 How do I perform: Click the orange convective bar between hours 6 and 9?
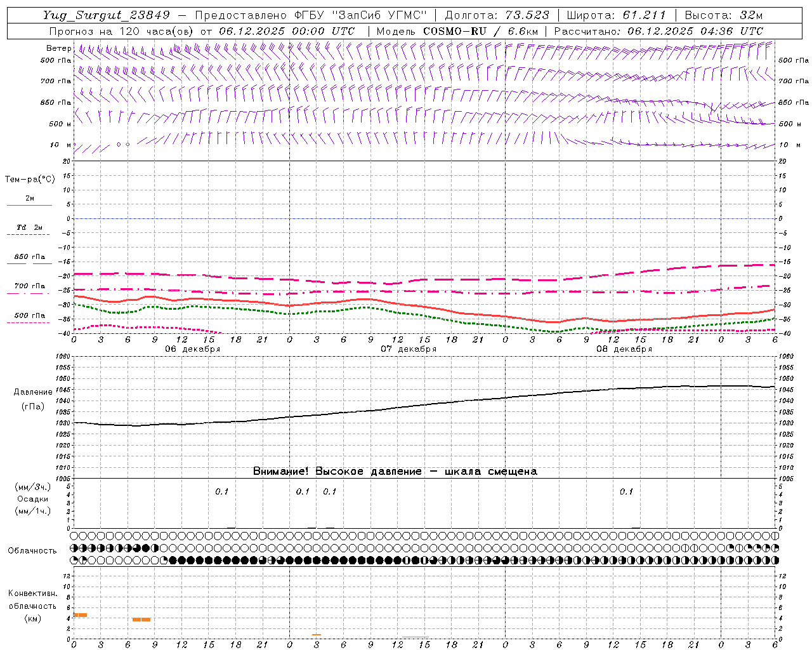[141, 620]
